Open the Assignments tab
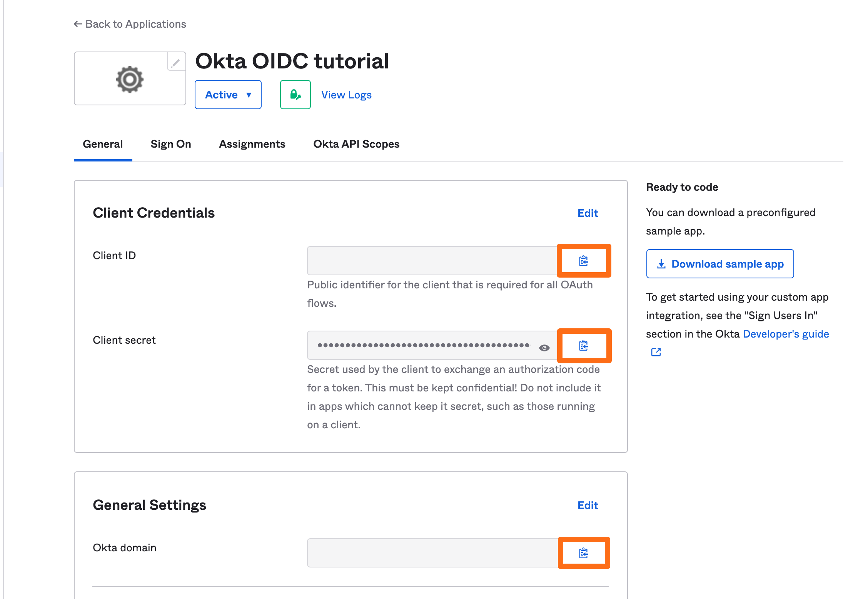The image size is (868, 599). 252,144
